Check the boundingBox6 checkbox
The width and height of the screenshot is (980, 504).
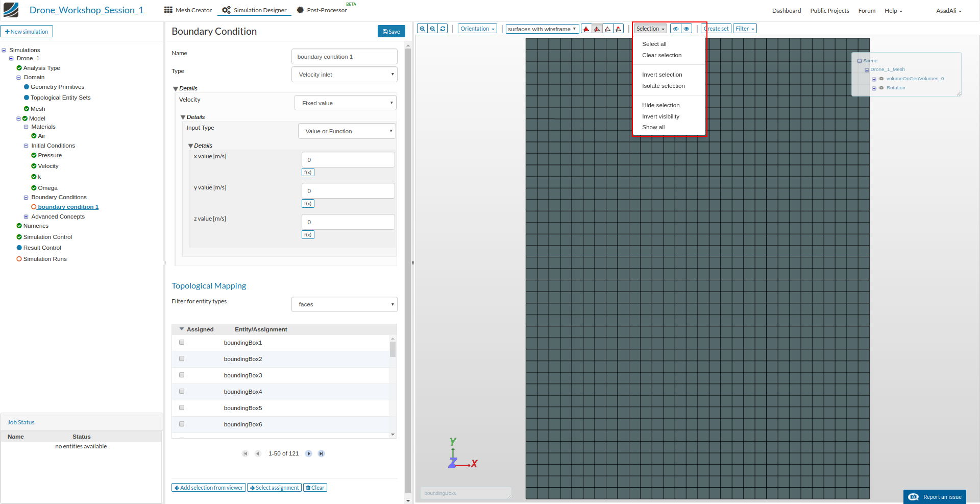point(182,424)
